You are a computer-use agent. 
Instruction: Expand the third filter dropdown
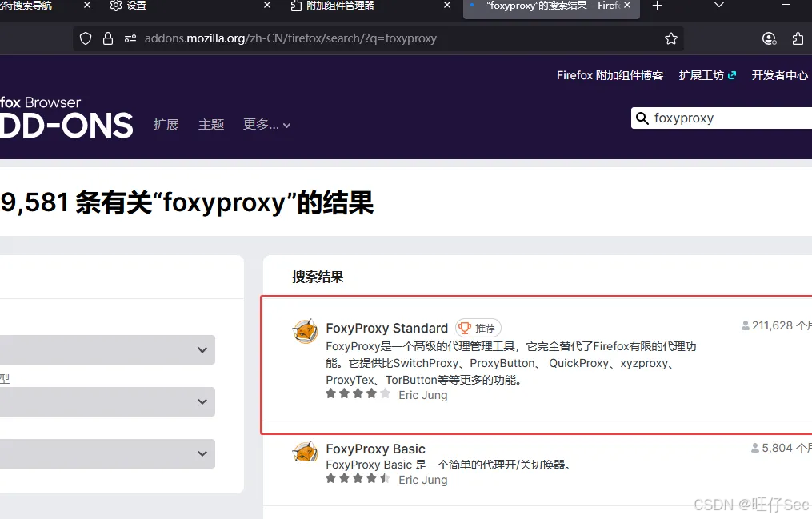pos(107,453)
